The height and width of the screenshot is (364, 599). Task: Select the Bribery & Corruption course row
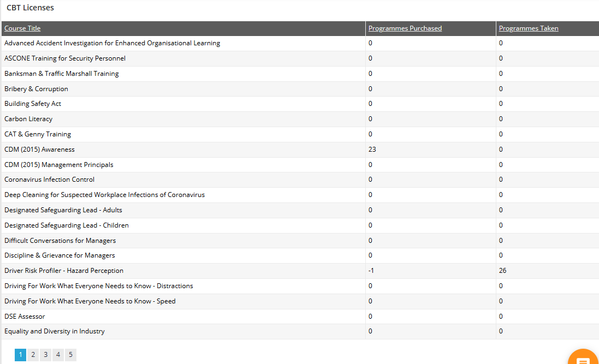(x=36, y=89)
